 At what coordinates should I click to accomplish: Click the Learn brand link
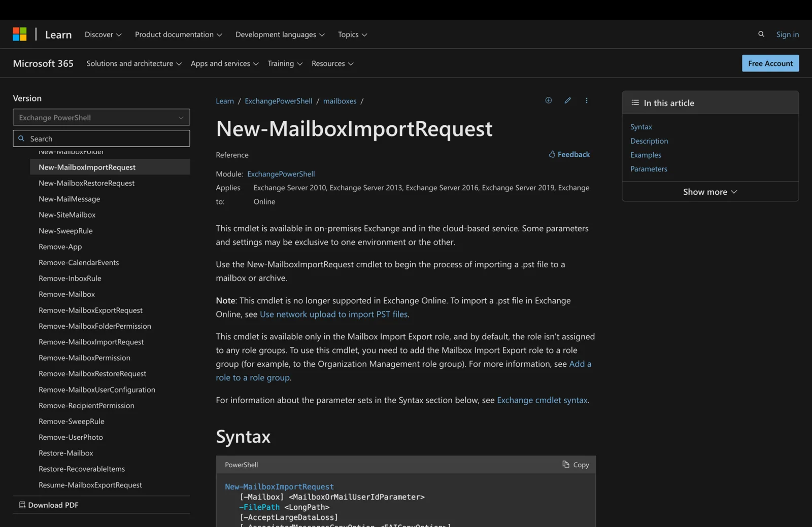tap(58, 34)
